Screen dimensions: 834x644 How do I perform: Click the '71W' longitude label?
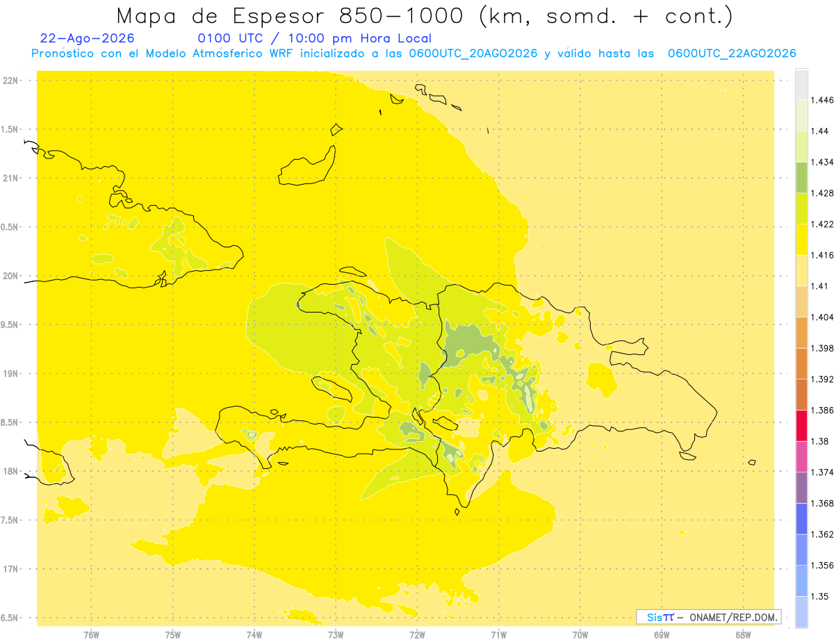[x=498, y=634]
